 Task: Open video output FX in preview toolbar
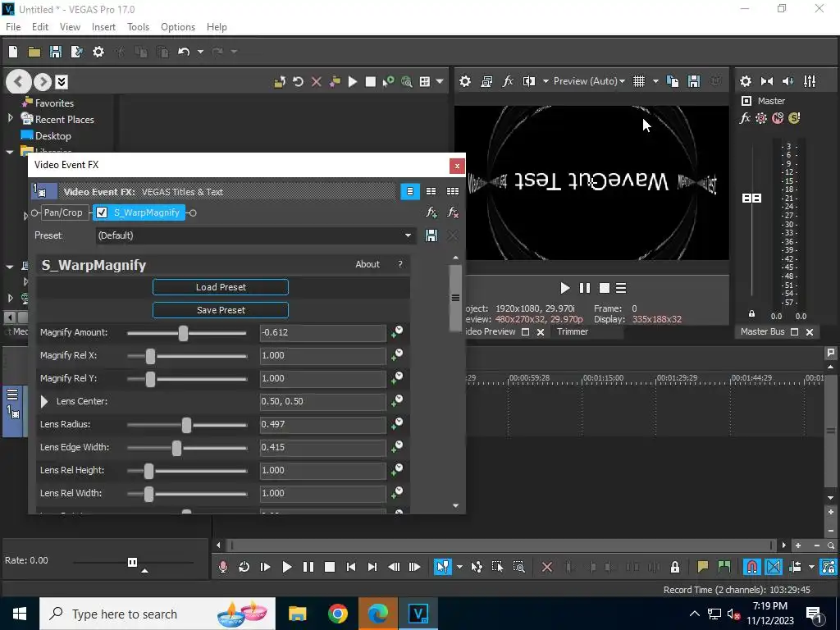click(x=508, y=81)
